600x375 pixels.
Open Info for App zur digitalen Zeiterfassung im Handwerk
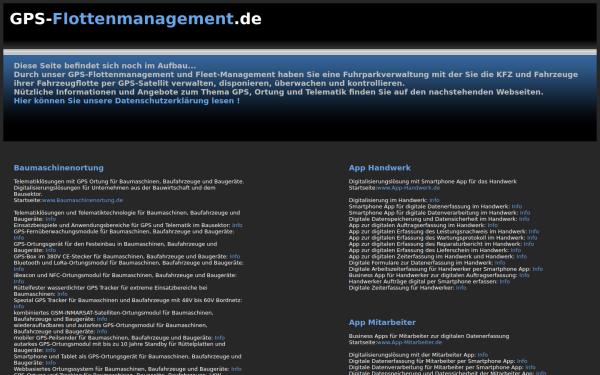pos(522,257)
